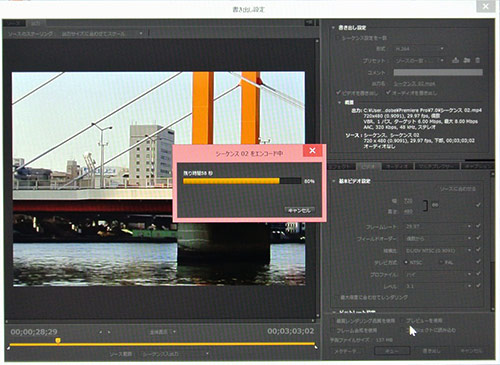
Task: Toggle match-source checkbox for TV Standard
Action: pyautogui.click(x=478, y=262)
